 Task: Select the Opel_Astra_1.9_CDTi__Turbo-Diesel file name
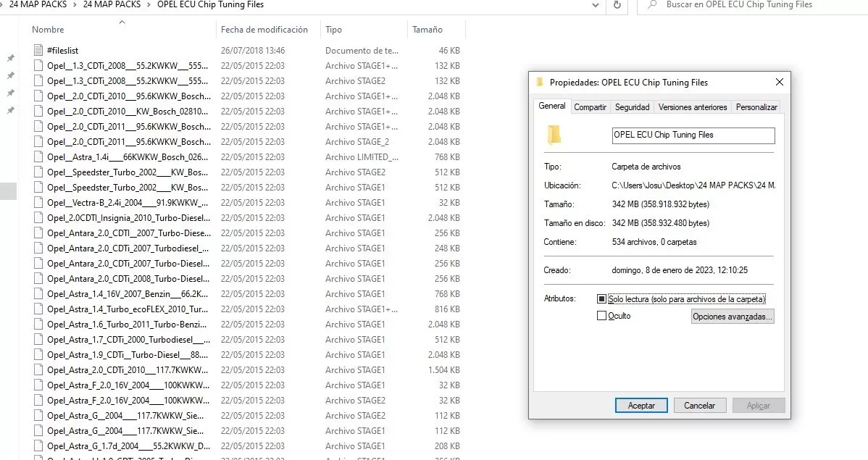coord(128,355)
